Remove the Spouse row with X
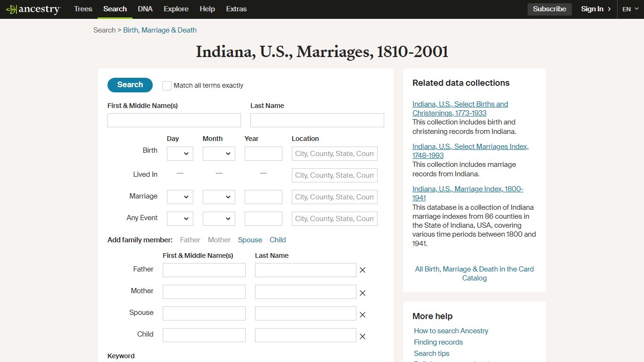 pos(363,315)
